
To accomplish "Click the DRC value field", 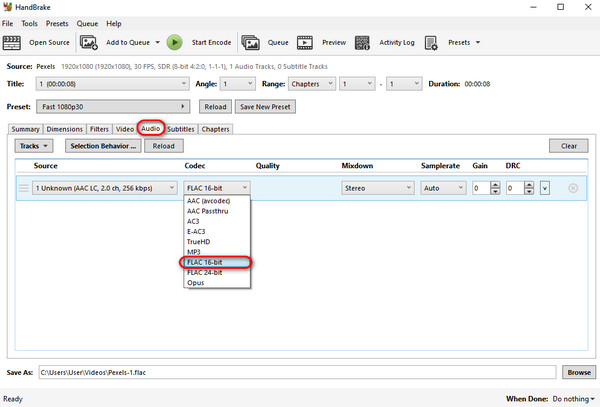I will [x=515, y=188].
